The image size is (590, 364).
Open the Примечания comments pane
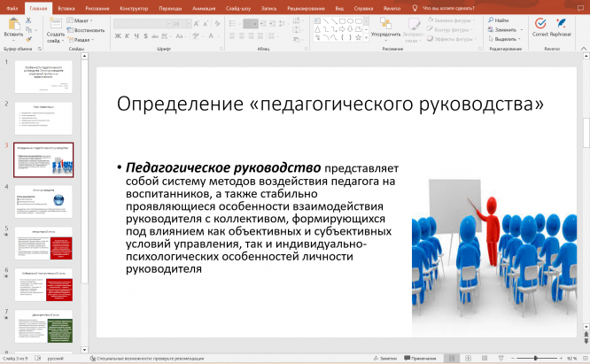click(423, 359)
